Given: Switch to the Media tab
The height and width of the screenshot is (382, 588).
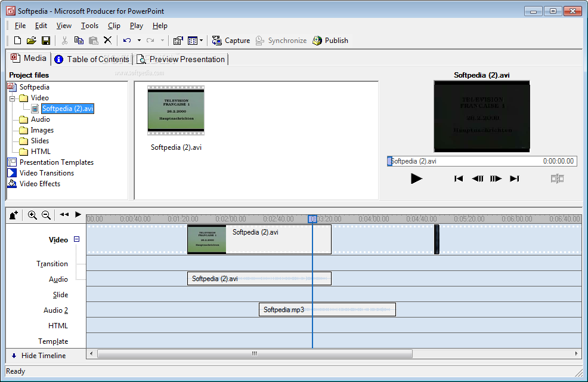Looking at the screenshot, I should [x=29, y=58].
